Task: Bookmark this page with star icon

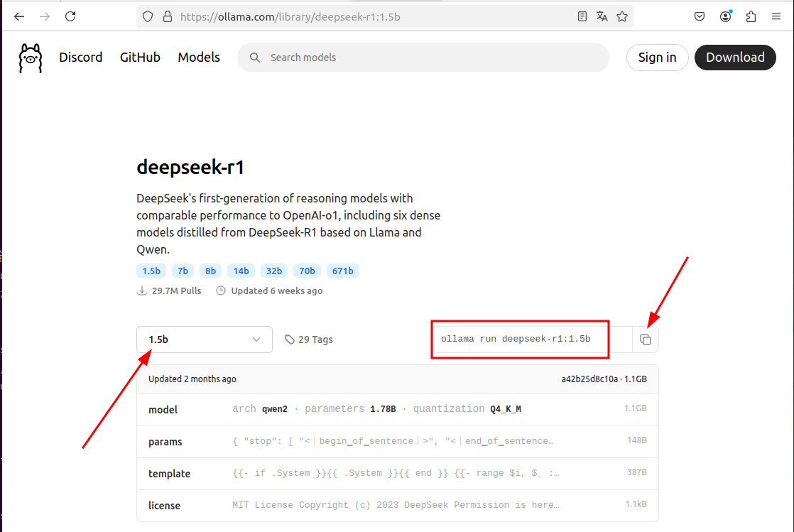Action: (x=622, y=17)
